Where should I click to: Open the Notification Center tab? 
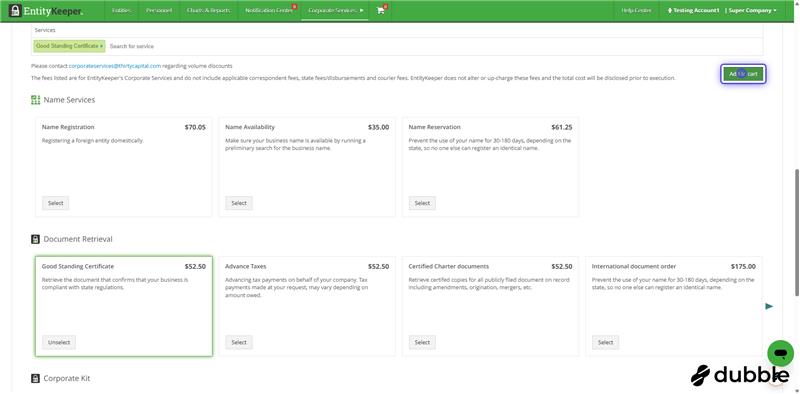(269, 11)
